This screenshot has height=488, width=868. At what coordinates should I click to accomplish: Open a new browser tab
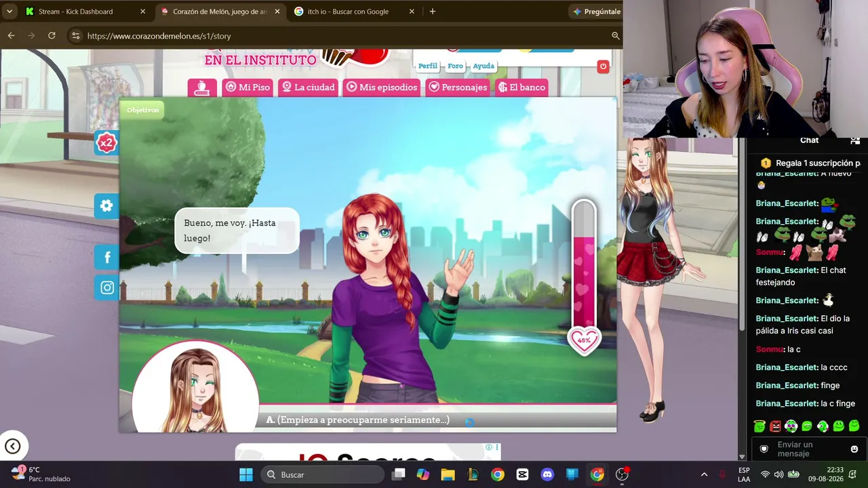pos(432,12)
